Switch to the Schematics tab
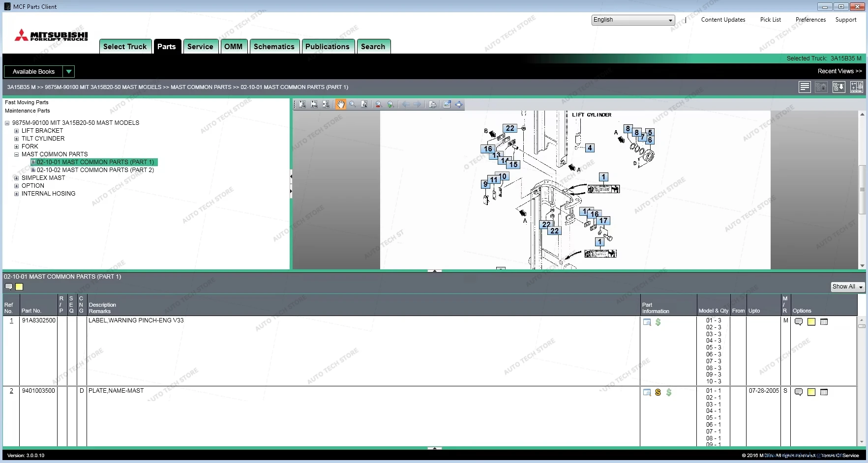 pos(274,46)
